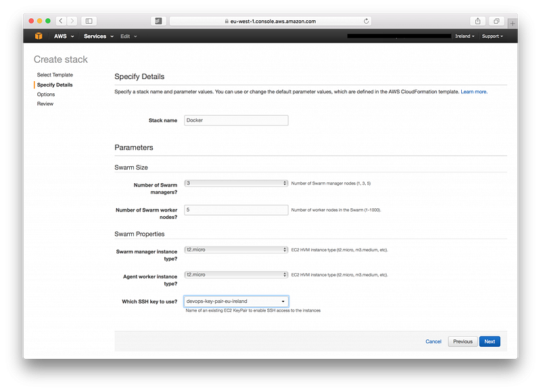Screen dimensions: 541x392
Task: Reload the page with refresh icon
Action: [x=366, y=21]
